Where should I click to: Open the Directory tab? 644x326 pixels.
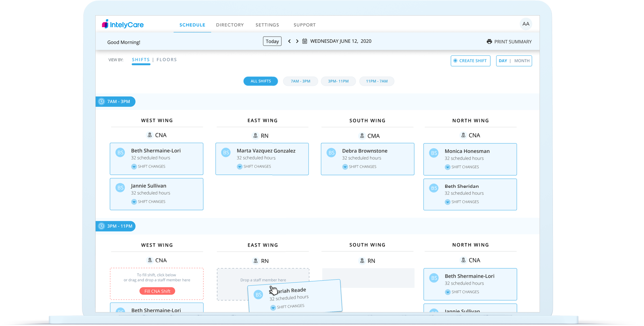(x=230, y=25)
